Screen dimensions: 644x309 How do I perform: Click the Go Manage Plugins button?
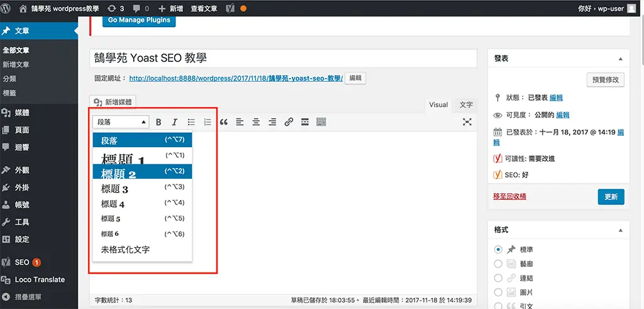(x=139, y=20)
